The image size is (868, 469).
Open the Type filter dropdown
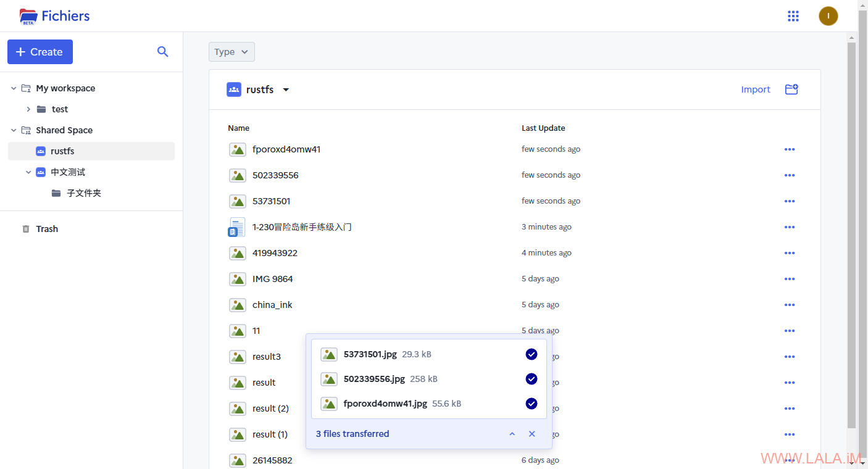pos(232,52)
